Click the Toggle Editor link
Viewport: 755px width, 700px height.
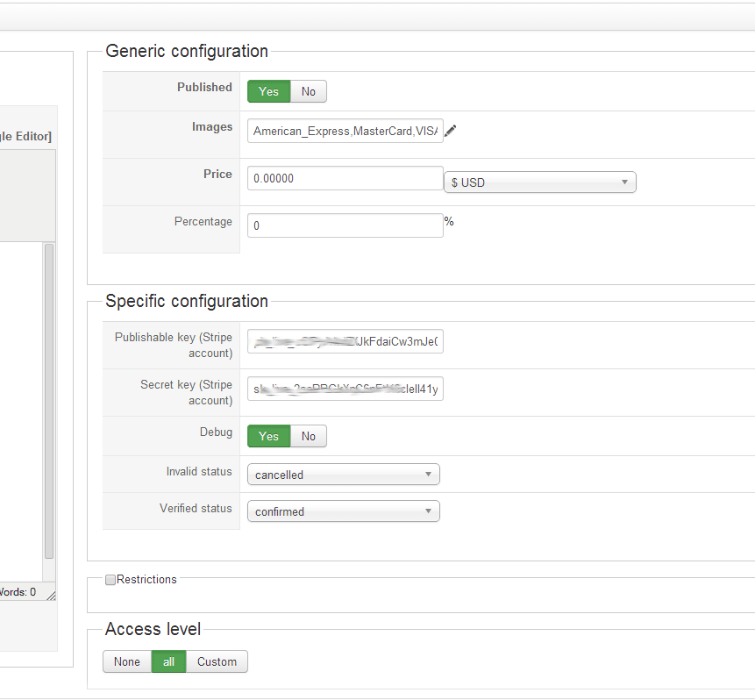tap(25, 136)
